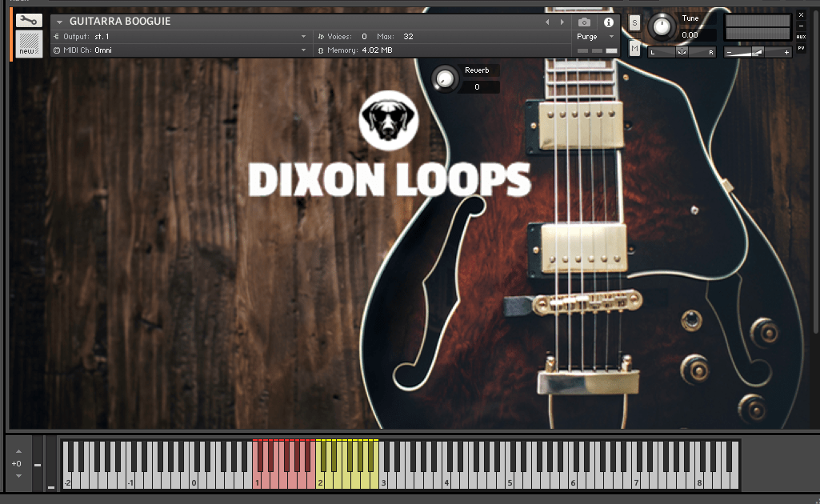820x504 pixels.
Task: Collapse instrument header via name triangle
Action: coord(59,22)
